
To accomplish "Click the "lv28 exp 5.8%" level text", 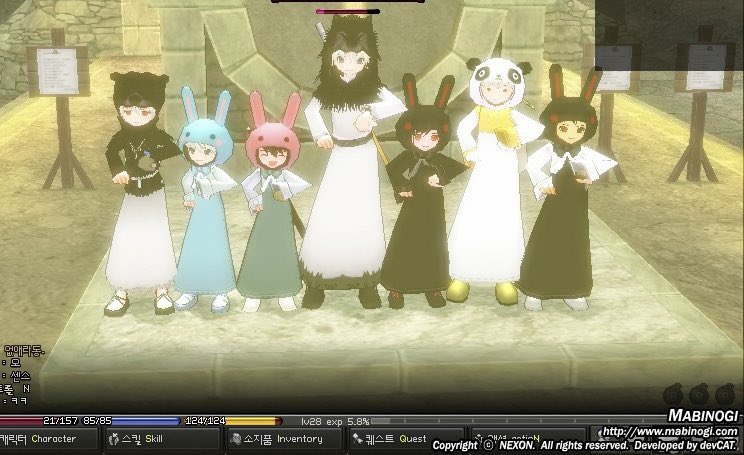I will tap(335, 421).
